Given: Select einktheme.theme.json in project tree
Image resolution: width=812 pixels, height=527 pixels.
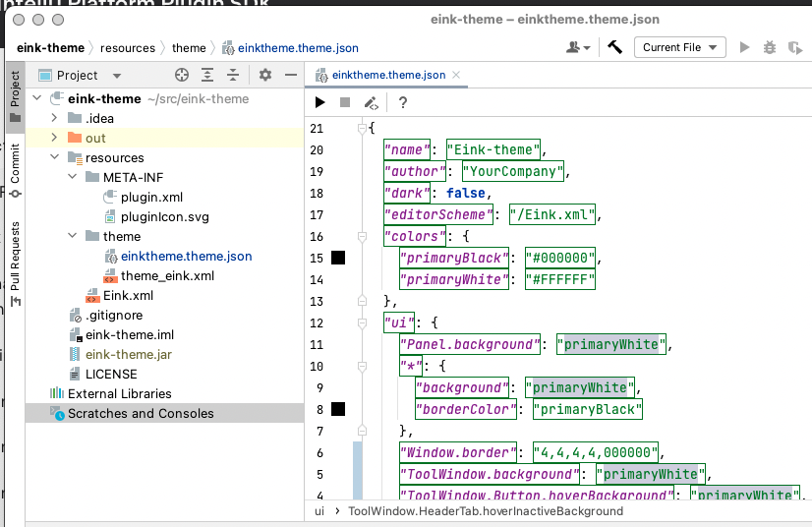Looking at the screenshot, I should (x=178, y=256).
